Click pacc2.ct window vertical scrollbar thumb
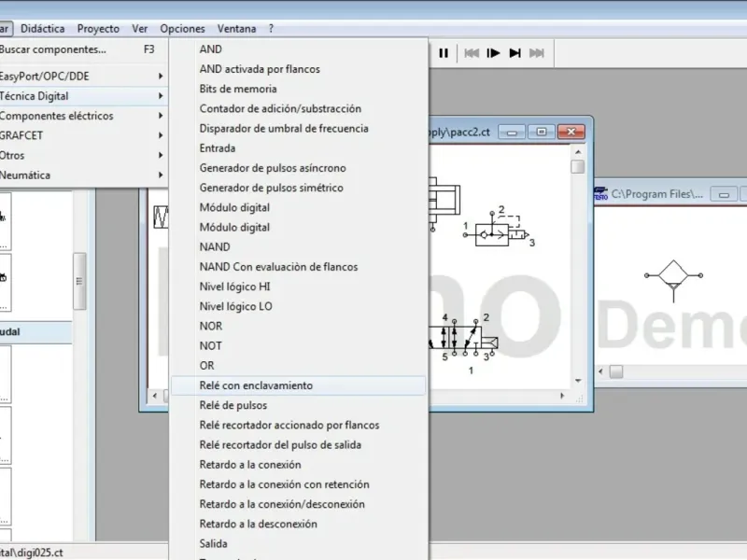 (x=578, y=167)
